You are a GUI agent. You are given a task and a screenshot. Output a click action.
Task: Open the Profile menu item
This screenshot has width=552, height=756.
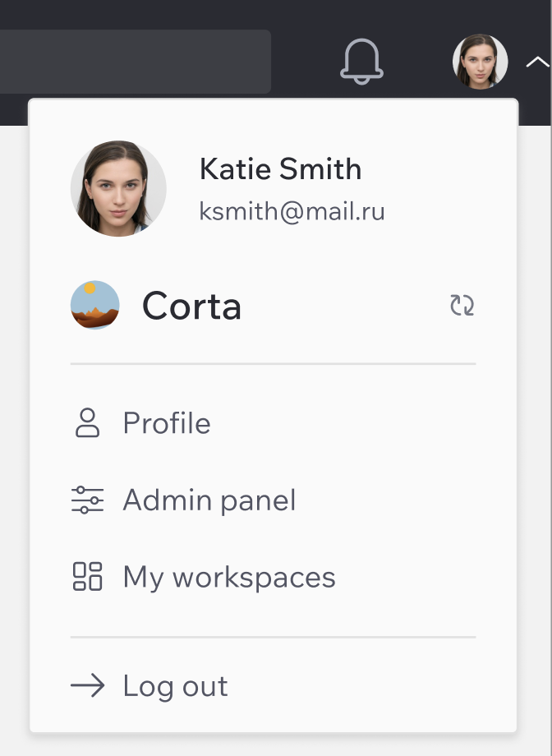[x=273, y=423]
